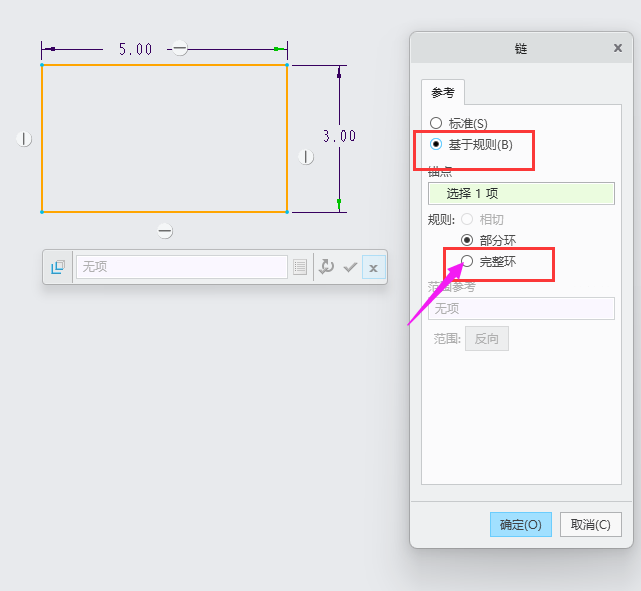Viewport: 641px width, 591px height.
Task: Click the vertical constraint symbol left of rectangle
Action: (x=24, y=139)
